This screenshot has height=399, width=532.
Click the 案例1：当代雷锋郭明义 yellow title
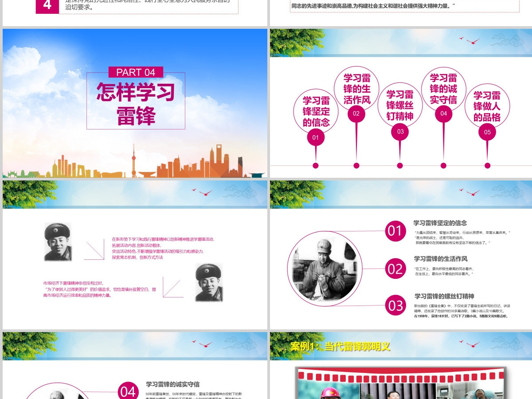click(x=340, y=346)
